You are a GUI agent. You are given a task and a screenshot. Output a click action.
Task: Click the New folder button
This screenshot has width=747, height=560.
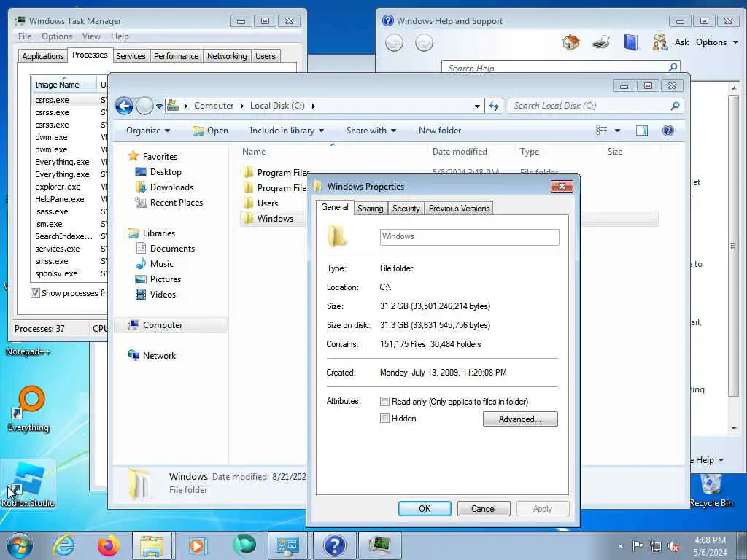click(x=440, y=131)
